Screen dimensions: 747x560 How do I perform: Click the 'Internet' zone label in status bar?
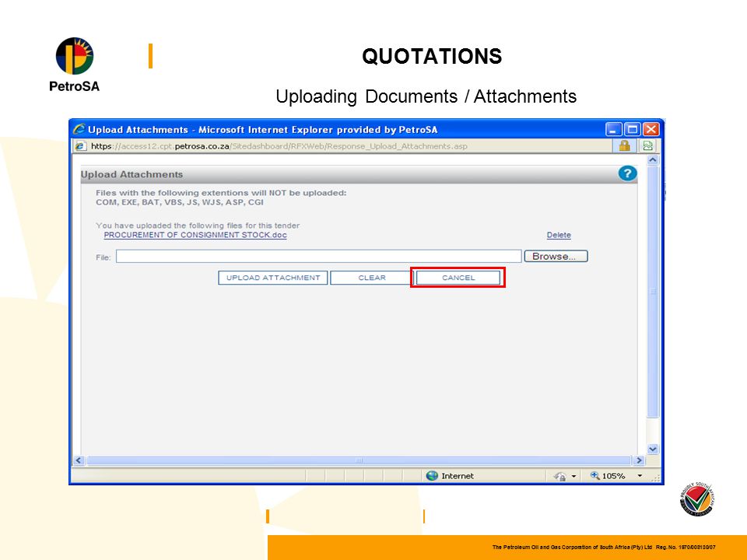[x=458, y=476]
